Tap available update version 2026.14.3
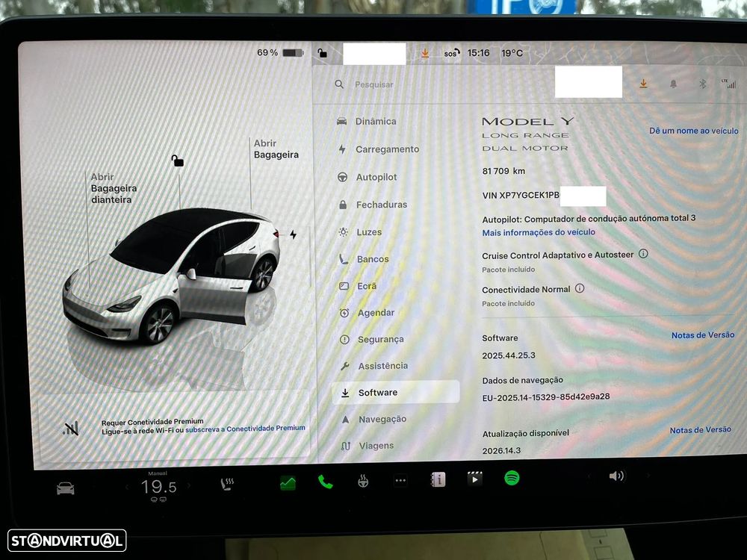This screenshot has width=747, height=560. [x=501, y=450]
